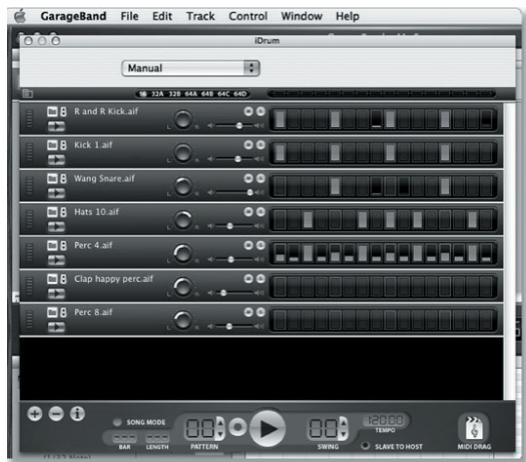Toggle Slave To Host

click(x=365, y=446)
